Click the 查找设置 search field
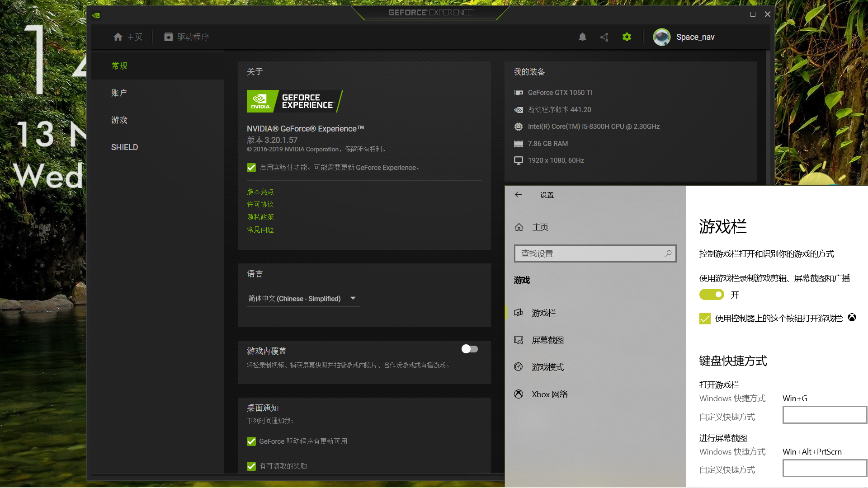The image size is (868, 488). point(595,253)
